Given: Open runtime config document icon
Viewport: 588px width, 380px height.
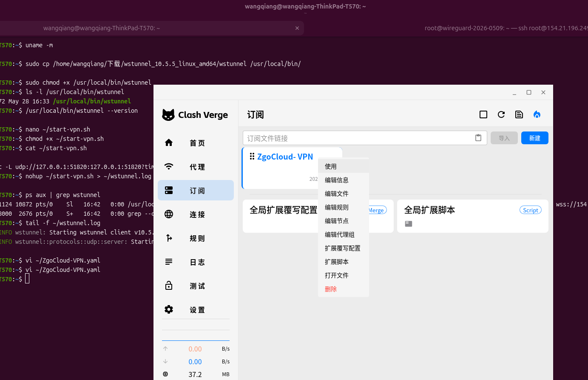Looking at the screenshot, I should pyautogui.click(x=519, y=114).
